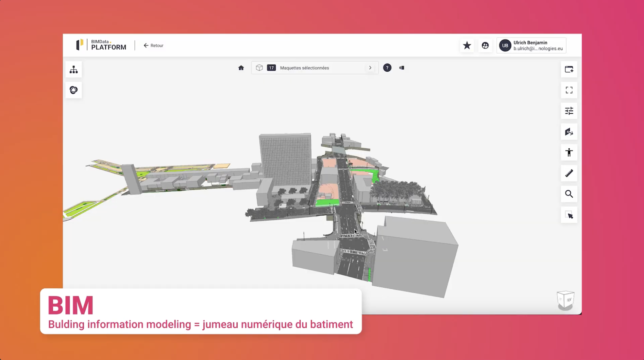Open the BIMData Platform logo

[x=101, y=45]
